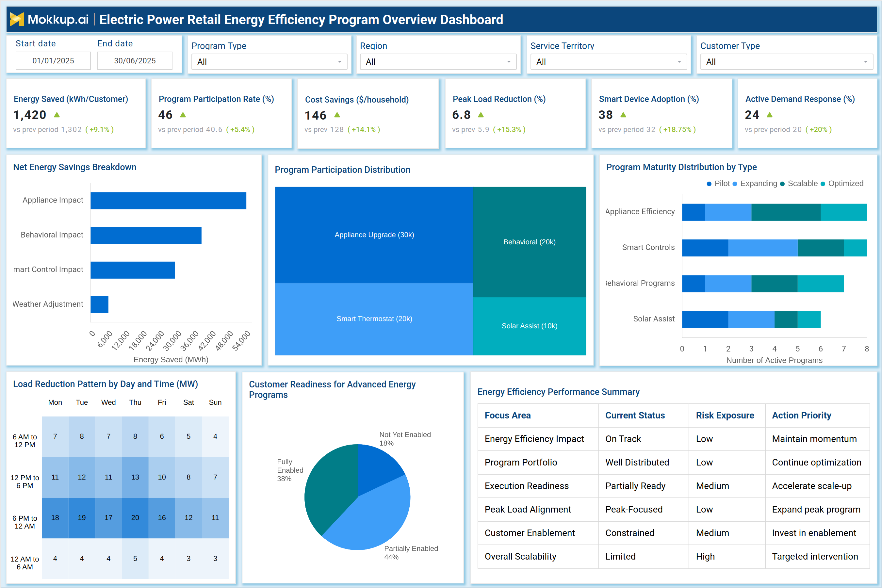The width and height of the screenshot is (882, 588).
Task: Click the Thursday 6 PM to 12 AM cell showing 20
Action: [x=135, y=518]
